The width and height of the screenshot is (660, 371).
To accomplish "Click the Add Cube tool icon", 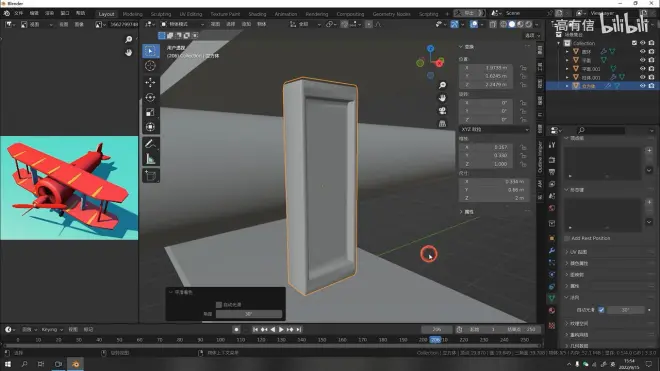I will tap(150, 176).
